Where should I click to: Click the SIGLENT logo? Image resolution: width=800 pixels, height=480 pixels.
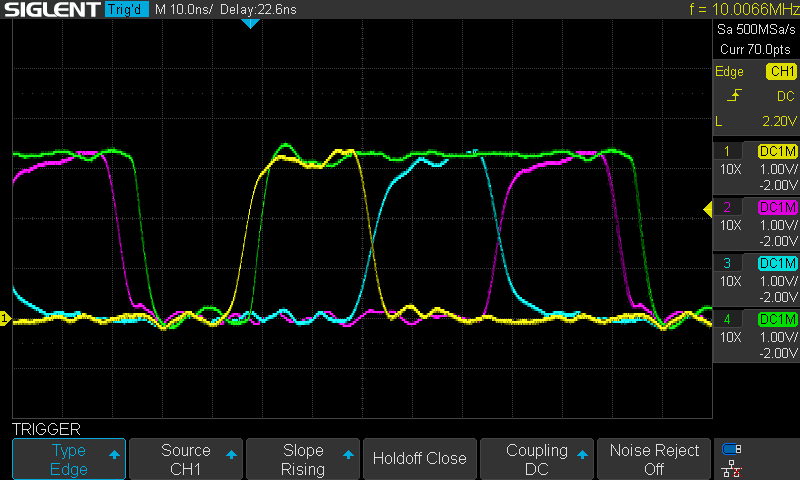(50, 10)
